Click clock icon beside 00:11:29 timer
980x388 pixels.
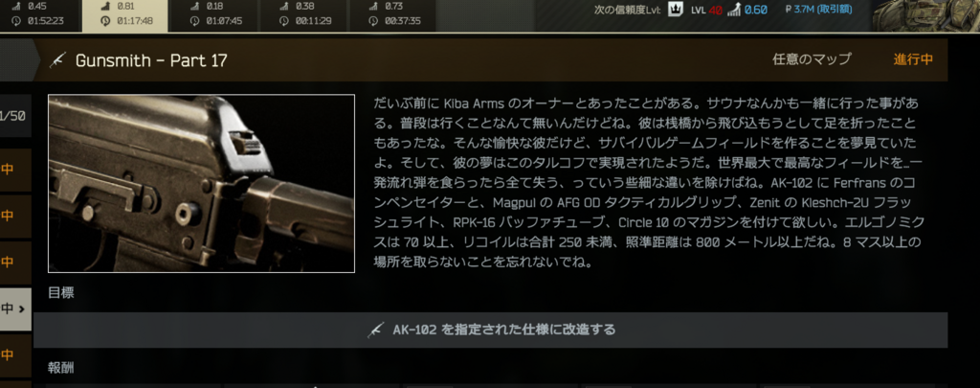(284, 21)
